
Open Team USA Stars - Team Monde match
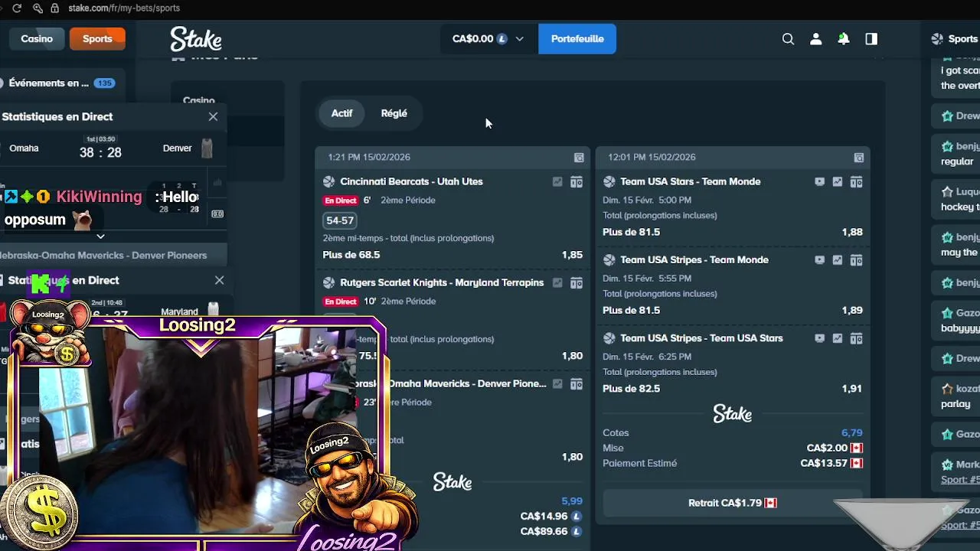(690, 181)
